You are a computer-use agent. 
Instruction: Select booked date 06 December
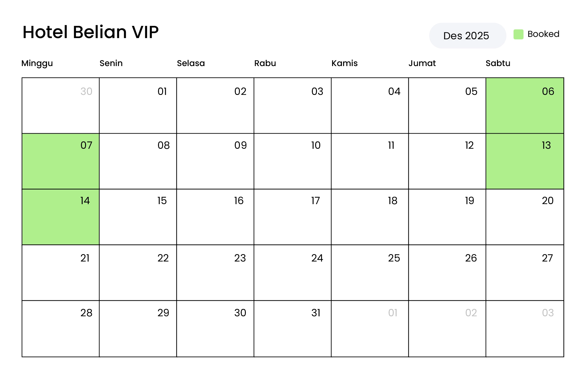[x=525, y=105]
